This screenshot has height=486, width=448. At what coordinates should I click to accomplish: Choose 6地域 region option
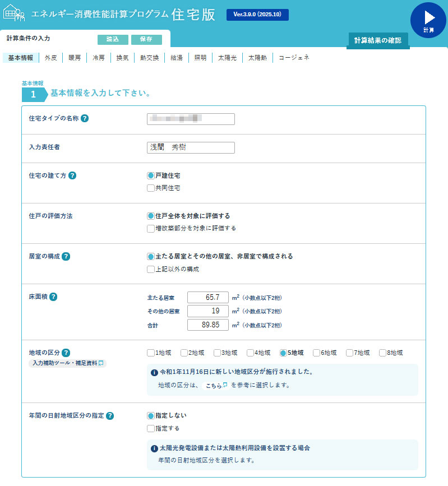pyautogui.click(x=317, y=353)
